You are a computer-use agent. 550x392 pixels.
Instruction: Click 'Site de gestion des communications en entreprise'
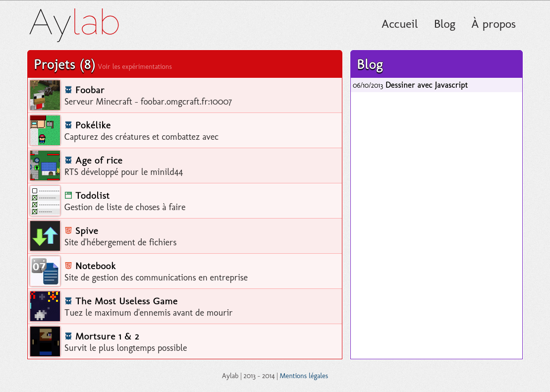pos(156,278)
